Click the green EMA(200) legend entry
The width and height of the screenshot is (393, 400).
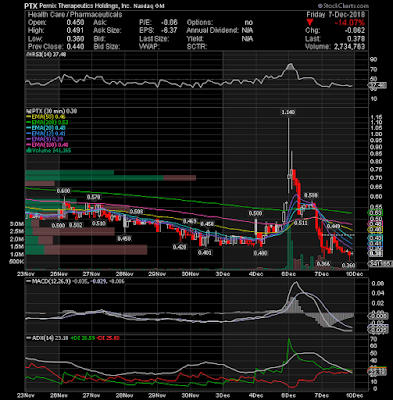[47, 123]
